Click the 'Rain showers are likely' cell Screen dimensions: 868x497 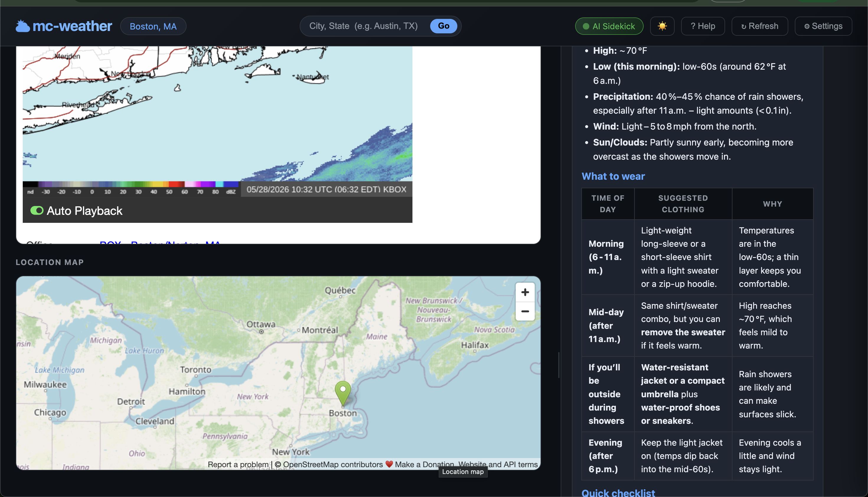772,394
